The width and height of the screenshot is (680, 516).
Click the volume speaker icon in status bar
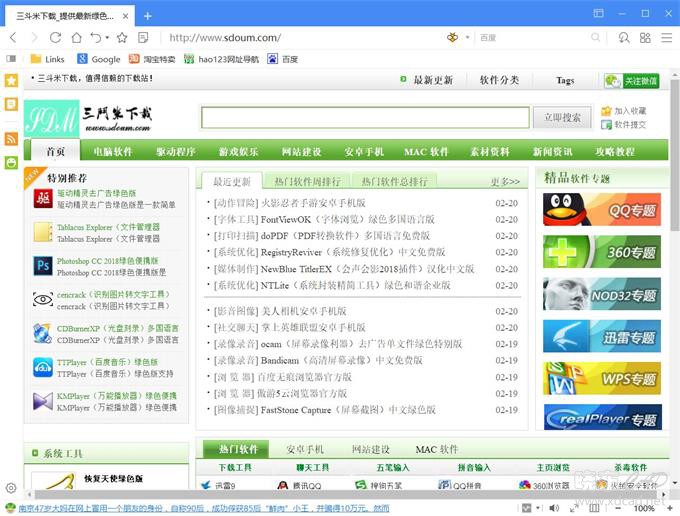tap(554, 508)
